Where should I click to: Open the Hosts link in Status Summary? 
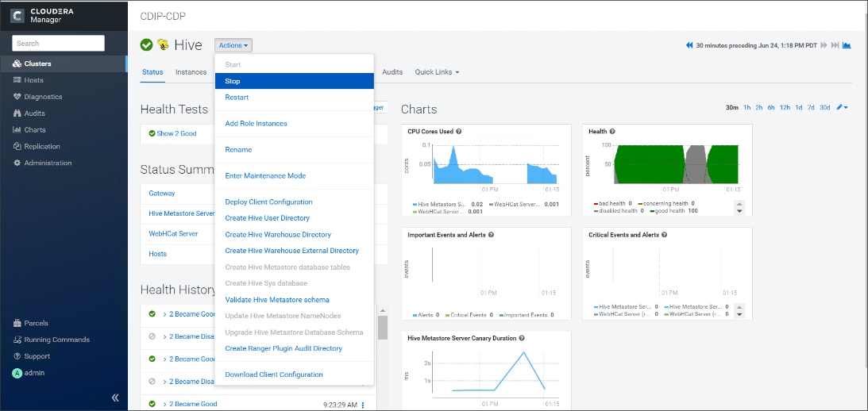[158, 254]
